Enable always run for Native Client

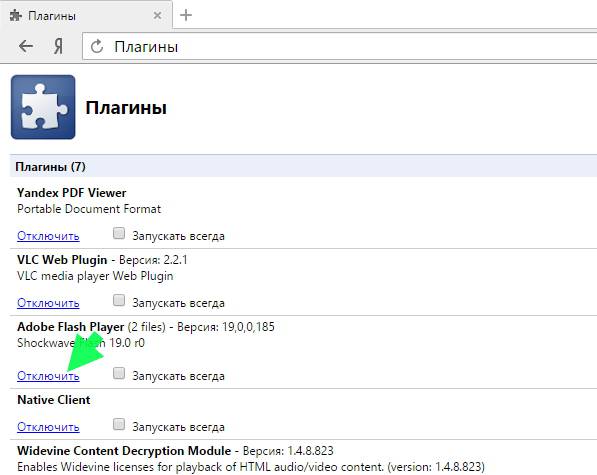119,424
